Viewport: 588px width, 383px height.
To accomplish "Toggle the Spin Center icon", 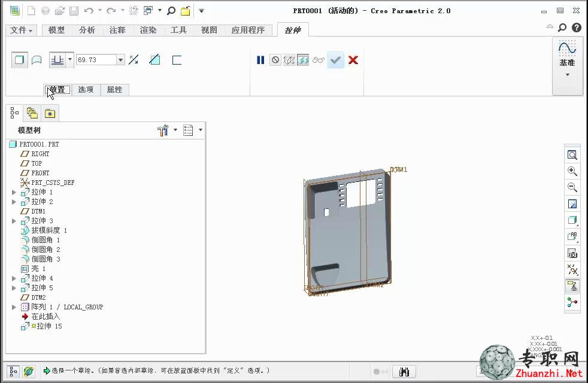I will (572, 302).
